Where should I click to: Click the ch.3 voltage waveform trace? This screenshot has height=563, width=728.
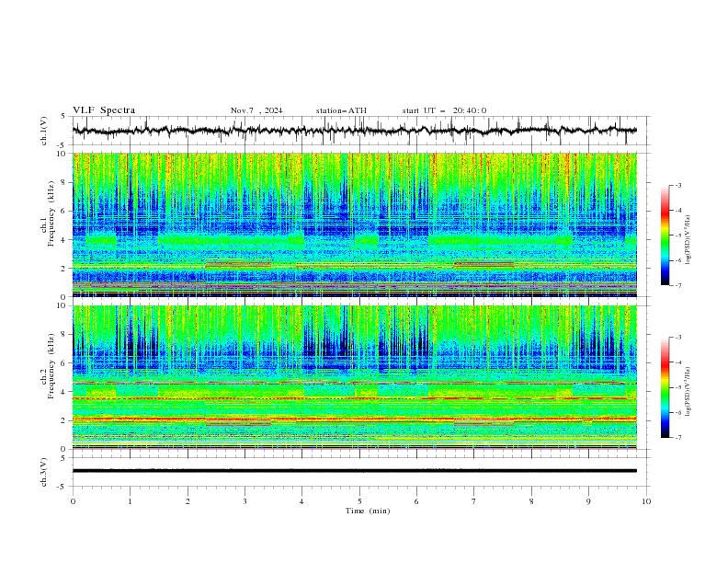pyautogui.click(x=354, y=471)
